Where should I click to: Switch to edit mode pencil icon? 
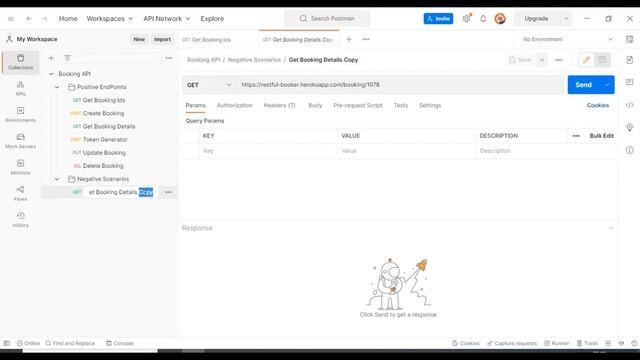click(x=586, y=60)
